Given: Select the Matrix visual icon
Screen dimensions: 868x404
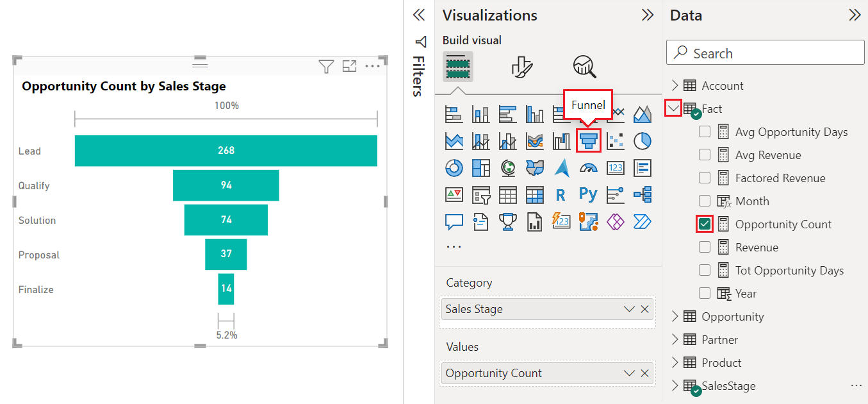Looking at the screenshot, I should coord(535,194).
